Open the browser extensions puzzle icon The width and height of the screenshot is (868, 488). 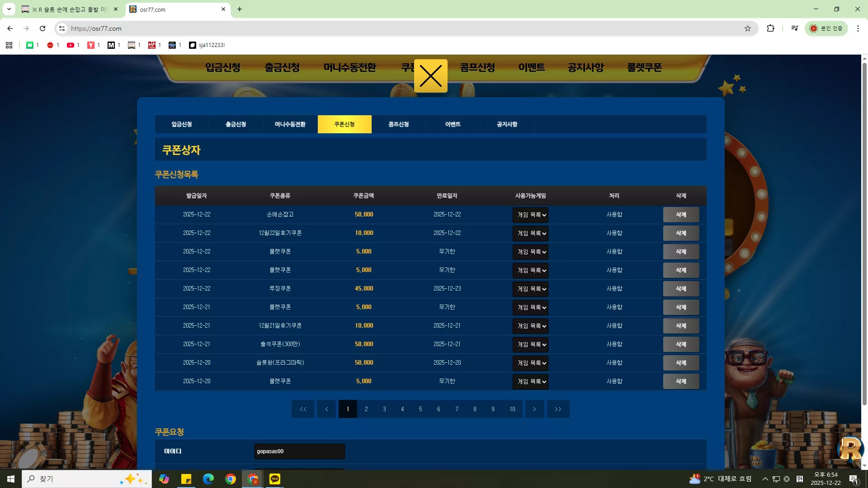[771, 28]
